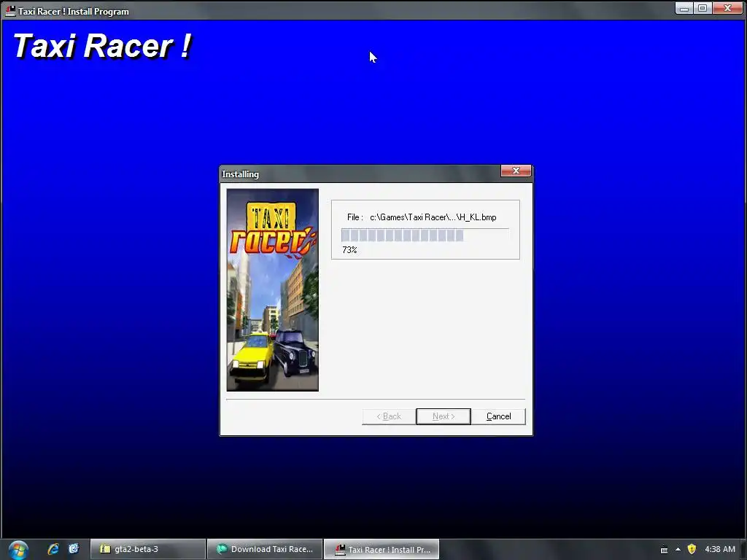Viewport: 747px width, 560px height.
Task: Click the large Taxi Racer ! heading
Action: click(x=102, y=46)
